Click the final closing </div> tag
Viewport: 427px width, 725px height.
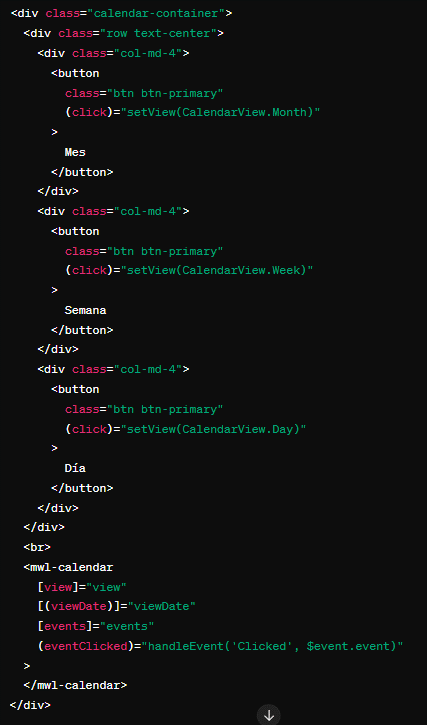[30, 705]
